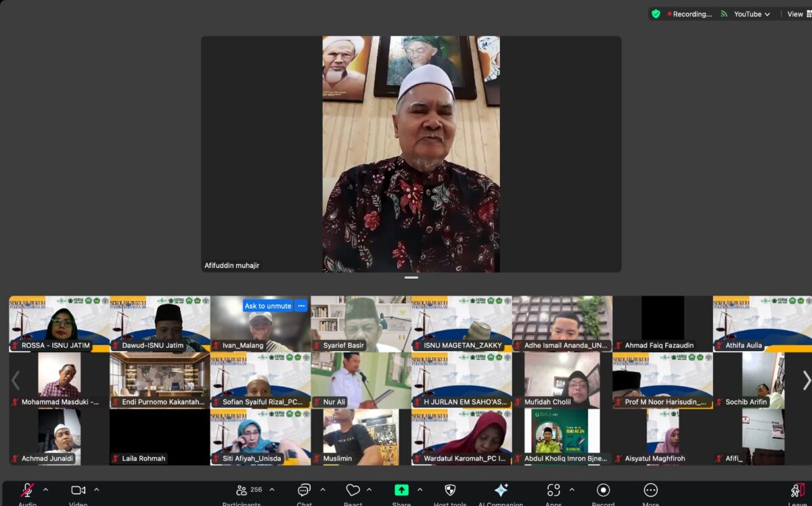Click the green Share screen icon
This screenshot has width=812, height=506.
pos(401,490)
